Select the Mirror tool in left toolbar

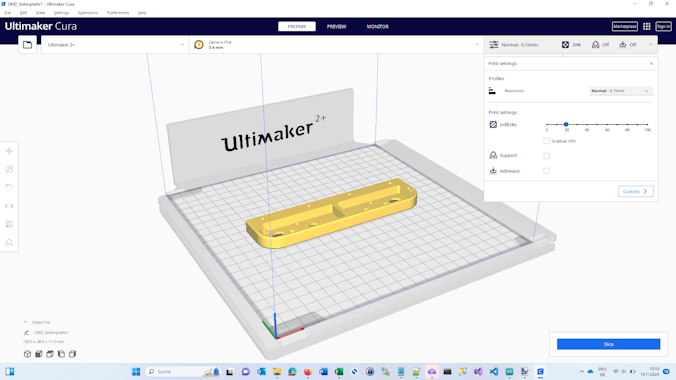pyautogui.click(x=9, y=206)
